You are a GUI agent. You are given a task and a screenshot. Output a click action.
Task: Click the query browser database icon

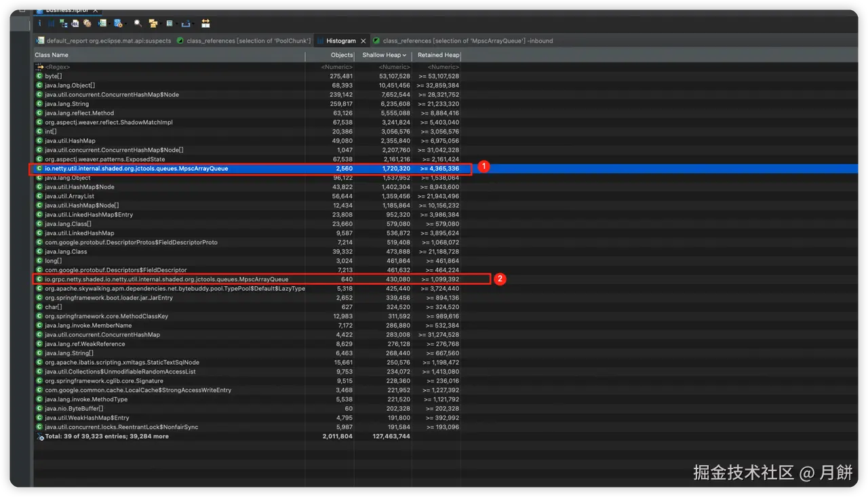click(x=118, y=23)
